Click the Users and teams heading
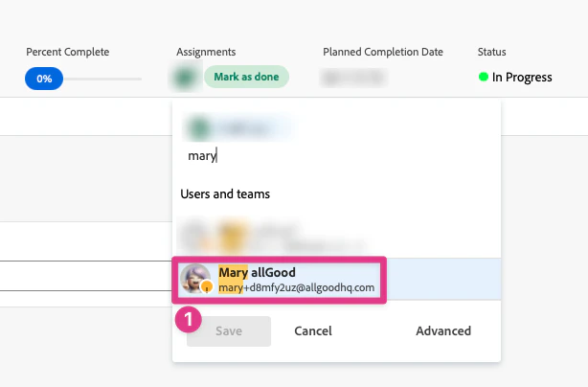Screen dimensions: 588x387 coord(225,193)
